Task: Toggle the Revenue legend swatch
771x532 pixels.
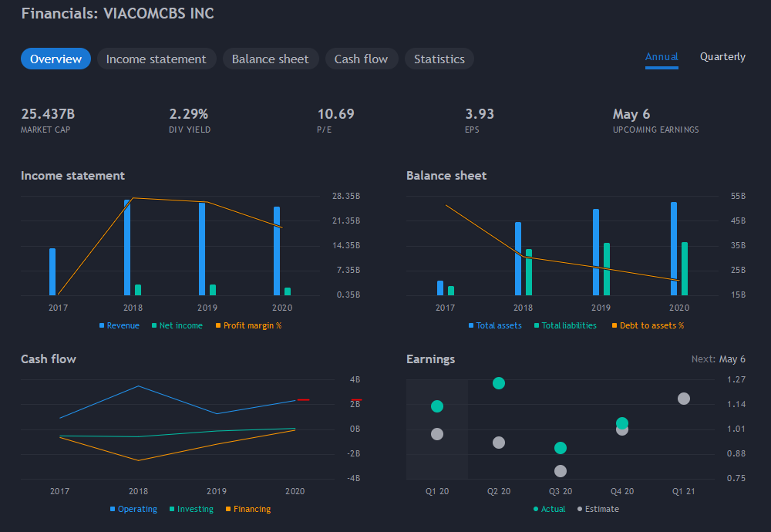Action: pyautogui.click(x=102, y=325)
